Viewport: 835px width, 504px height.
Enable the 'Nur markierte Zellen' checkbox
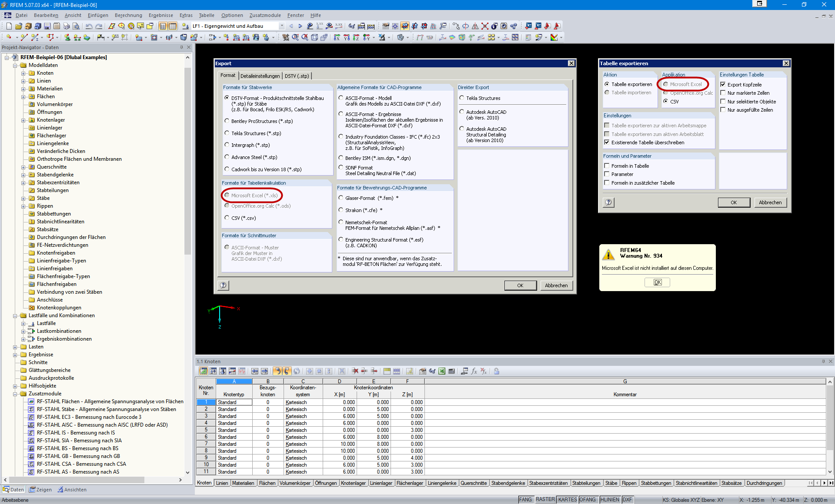pos(723,93)
